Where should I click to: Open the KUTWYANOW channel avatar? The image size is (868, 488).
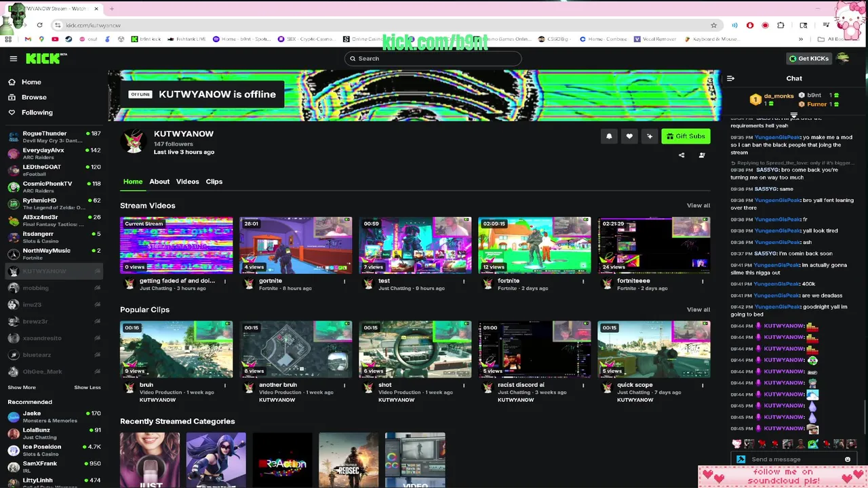[134, 142]
